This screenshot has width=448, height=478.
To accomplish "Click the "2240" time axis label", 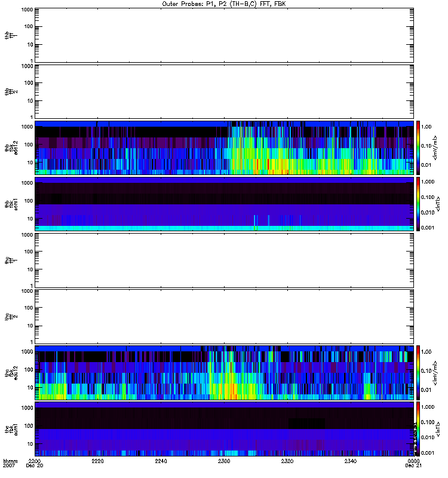I will coord(161,461).
